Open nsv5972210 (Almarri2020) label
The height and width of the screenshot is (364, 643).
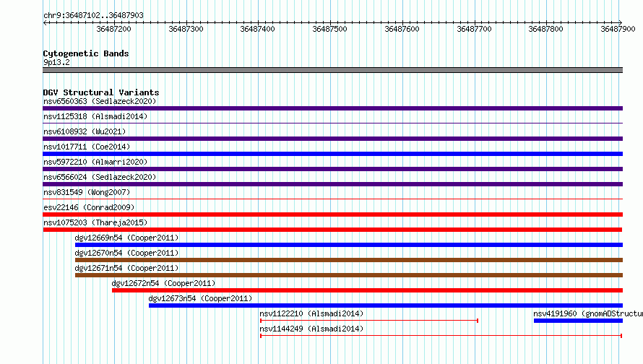(95, 162)
